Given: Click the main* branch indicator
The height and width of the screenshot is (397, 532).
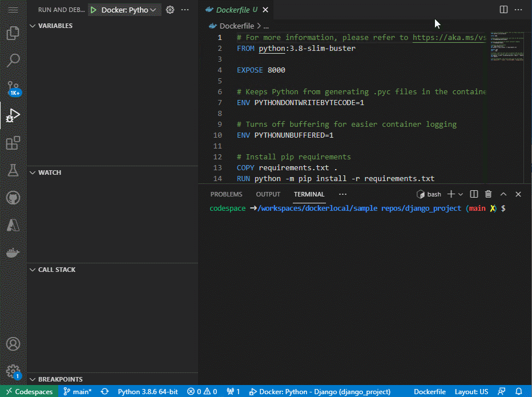Looking at the screenshot, I should tap(78, 391).
